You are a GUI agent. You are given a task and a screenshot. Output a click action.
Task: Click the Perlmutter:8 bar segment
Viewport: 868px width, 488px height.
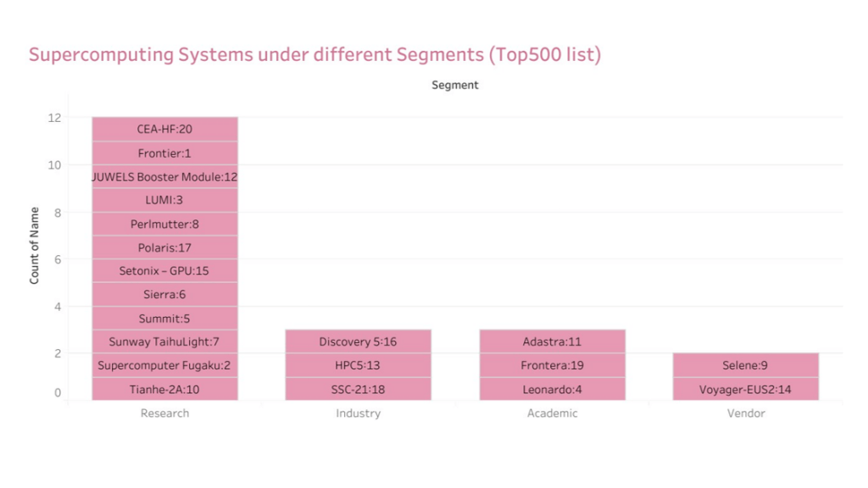[164, 224]
